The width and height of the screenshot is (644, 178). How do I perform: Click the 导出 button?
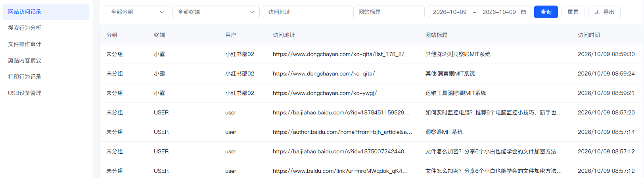coord(604,12)
